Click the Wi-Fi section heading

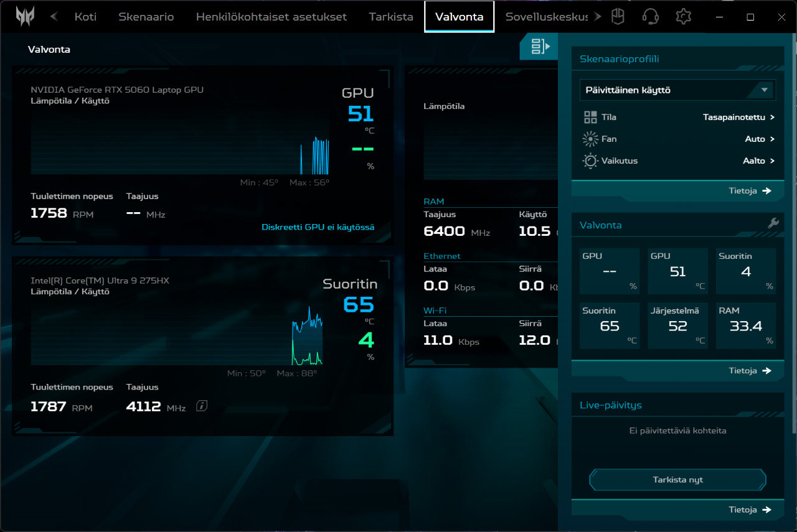click(x=435, y=310)
